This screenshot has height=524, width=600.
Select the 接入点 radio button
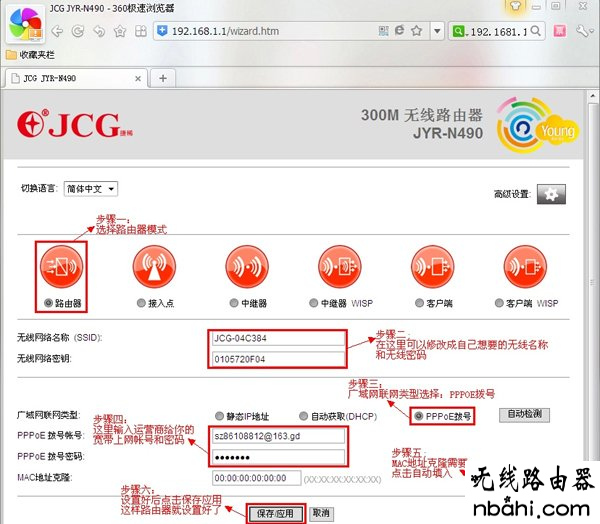tap(141, 303)
